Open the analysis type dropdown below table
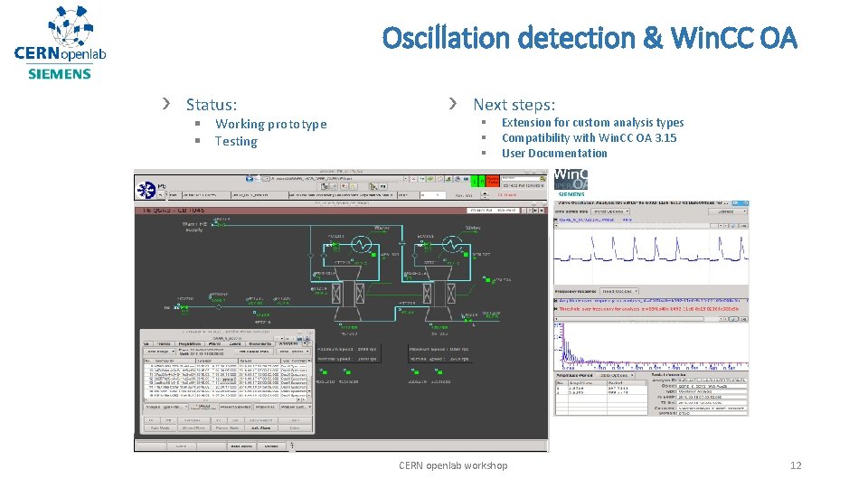868x488 pixels. [x=166, y=408]
